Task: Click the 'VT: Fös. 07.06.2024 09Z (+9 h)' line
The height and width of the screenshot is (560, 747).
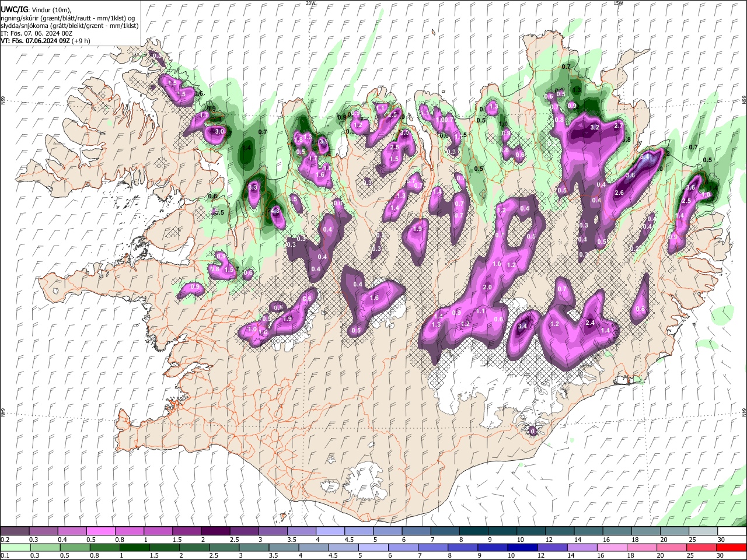Action: click(46, 41)
